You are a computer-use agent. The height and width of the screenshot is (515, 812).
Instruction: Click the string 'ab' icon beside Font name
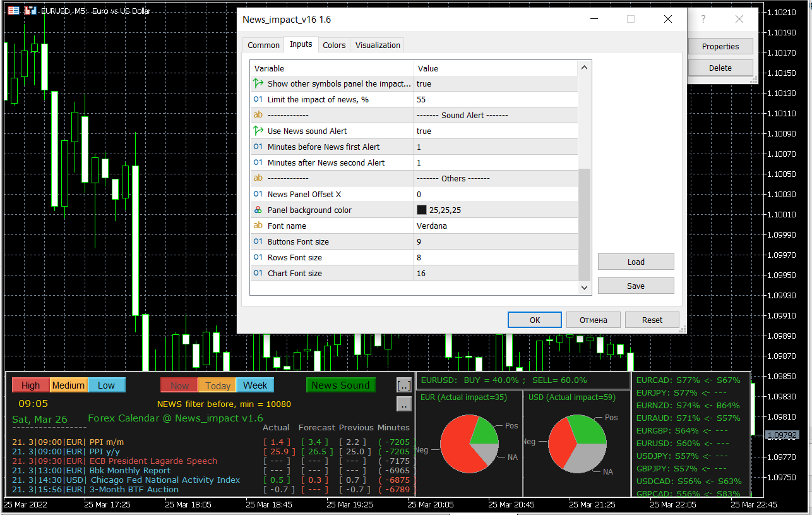(258, 226)
